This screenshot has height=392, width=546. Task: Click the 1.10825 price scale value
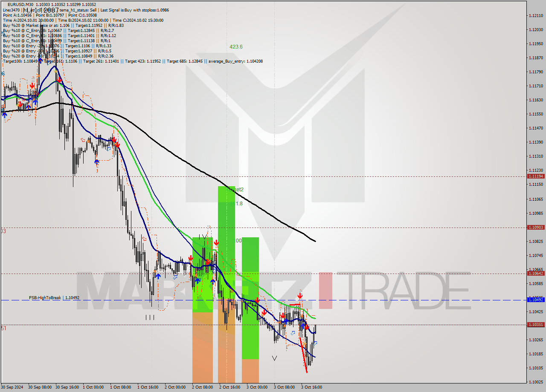tap(536, 241)
